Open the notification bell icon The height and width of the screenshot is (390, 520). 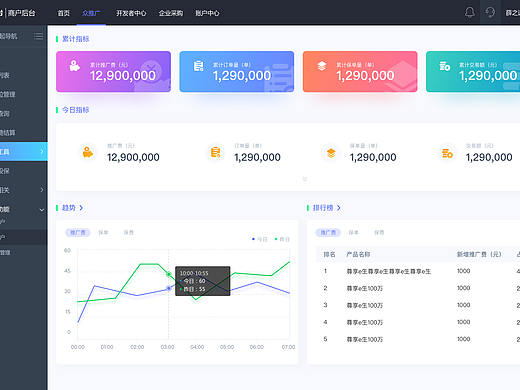pyautogui.click(x=470, y=13)
